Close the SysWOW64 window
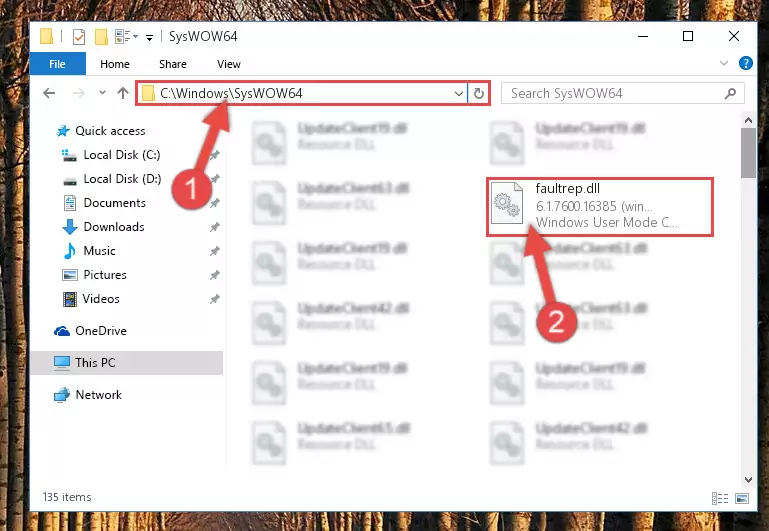769x531 pixels. point(734,36)
